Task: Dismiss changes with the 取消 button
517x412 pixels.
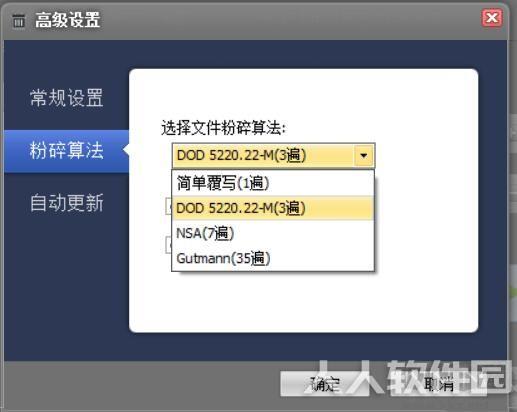Action: click(439, 384)
